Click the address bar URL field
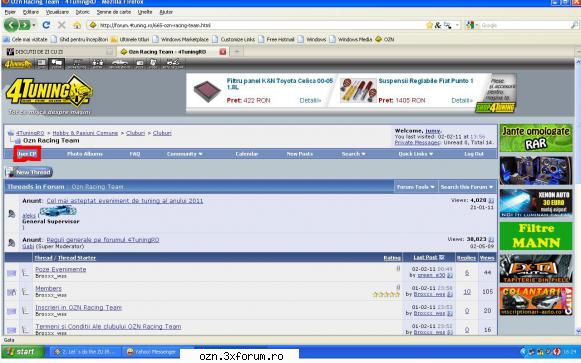Screen dimensions: 581x363 (x=256, y=25)
